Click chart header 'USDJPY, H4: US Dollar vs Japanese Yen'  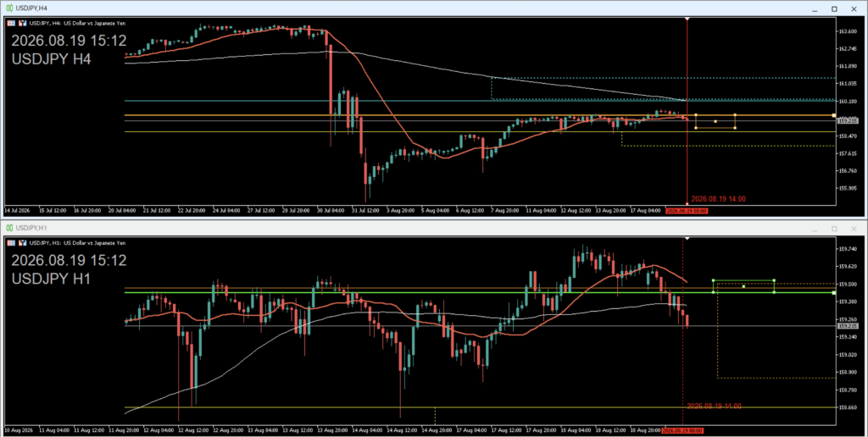[77, 23]
